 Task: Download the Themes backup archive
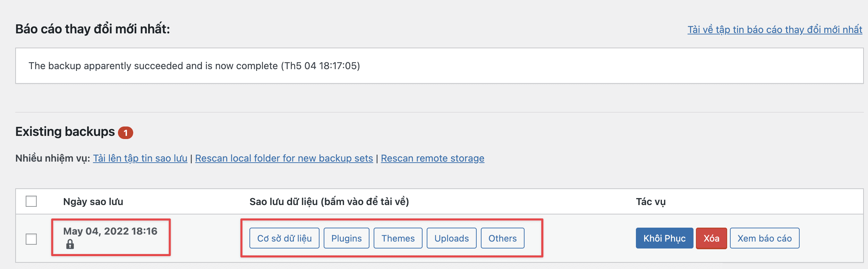(398, 238)
